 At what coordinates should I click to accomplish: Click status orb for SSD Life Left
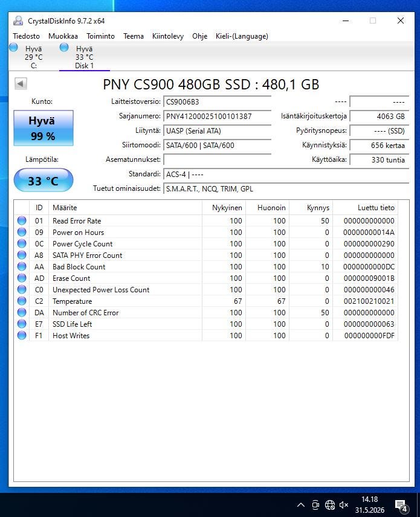(x=22, y=324)
